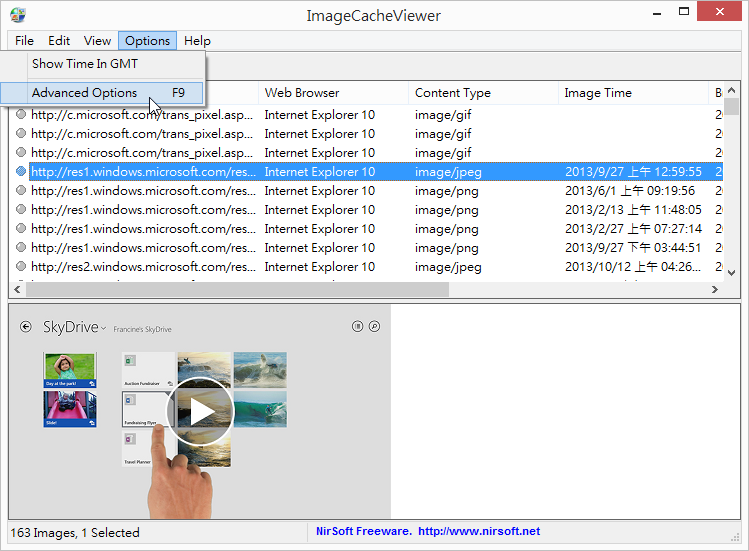Minimize the ImageCacheViewer window
Screen dimensions: 749x551
click(657, 13)
